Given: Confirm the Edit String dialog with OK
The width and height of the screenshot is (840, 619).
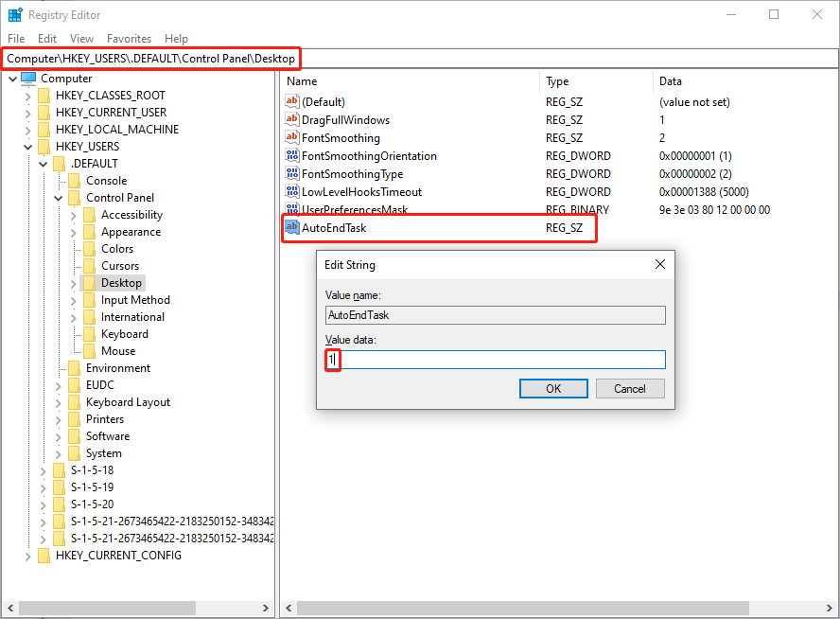Looking at the screenshot, I should [x=553, y=389].
